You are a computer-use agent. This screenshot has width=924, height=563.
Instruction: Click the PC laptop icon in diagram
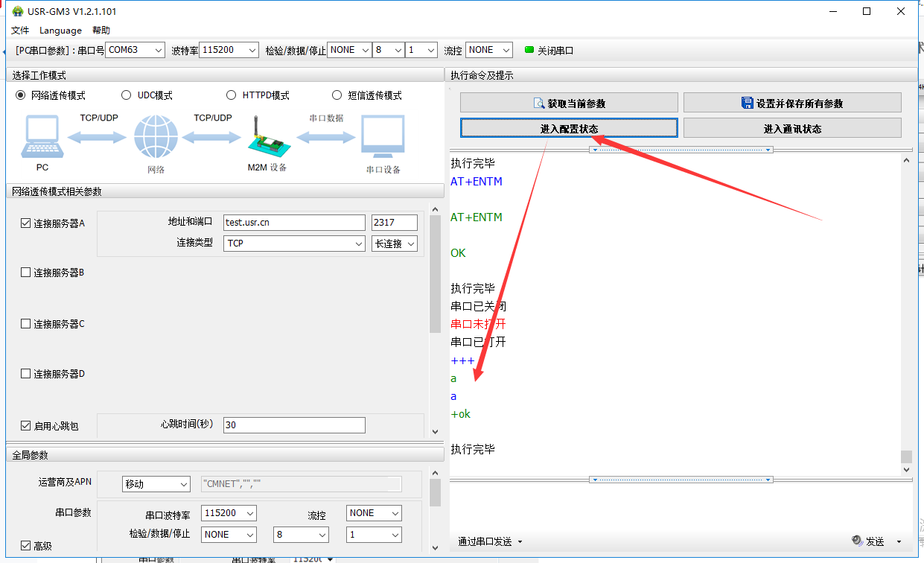(42, 136)
